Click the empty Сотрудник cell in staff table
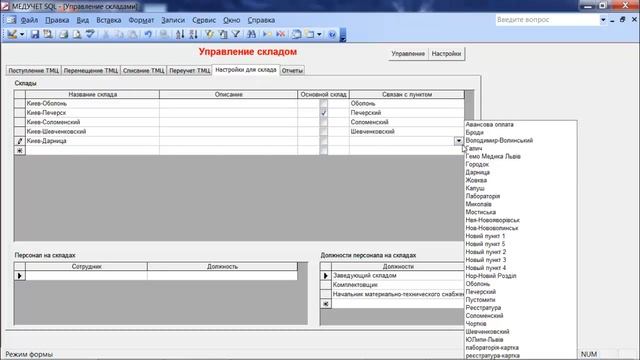 click(86, 276)
